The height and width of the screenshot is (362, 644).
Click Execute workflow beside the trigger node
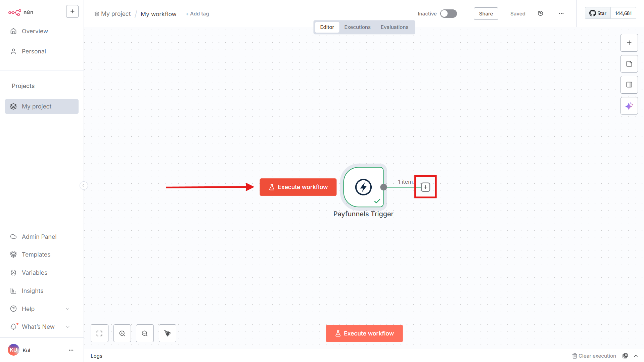point(298,187)
